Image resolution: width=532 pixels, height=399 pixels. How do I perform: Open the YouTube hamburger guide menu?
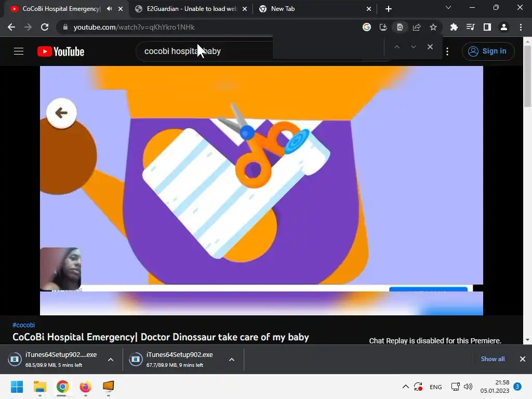click(19, 51)
